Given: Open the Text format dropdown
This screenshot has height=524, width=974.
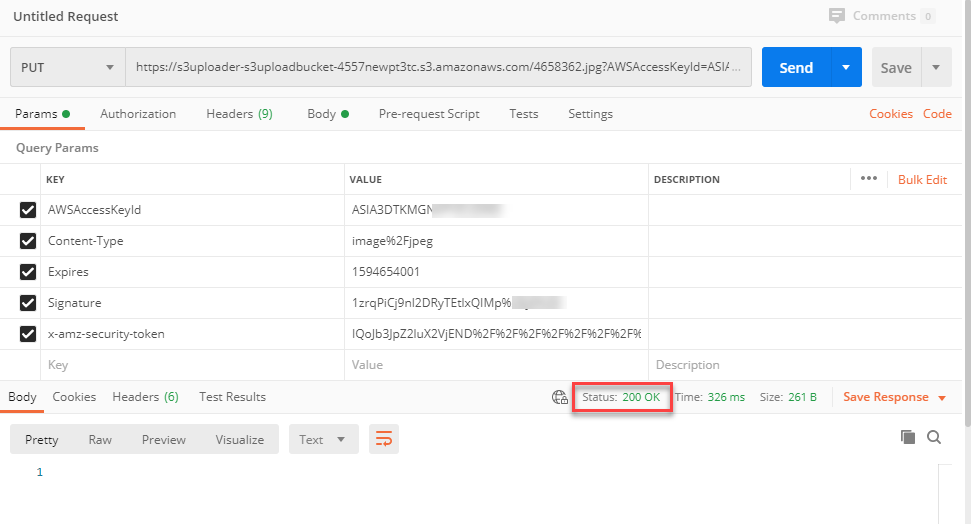Looking at the screenshot, I should coord(324,440).
